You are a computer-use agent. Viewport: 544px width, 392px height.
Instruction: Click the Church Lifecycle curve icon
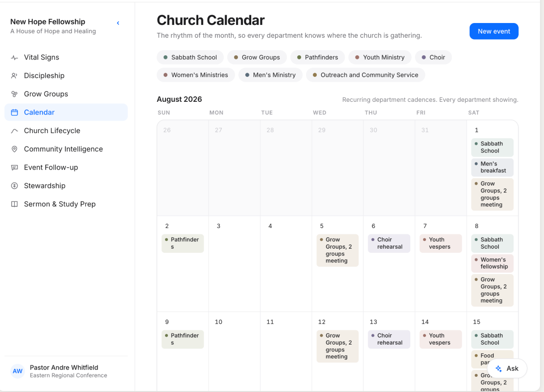[x=14, y=131]
